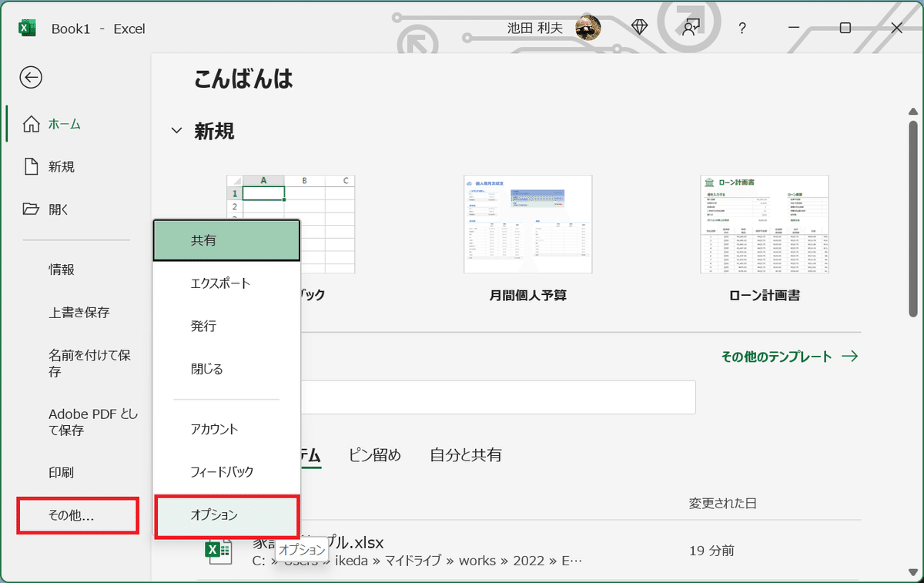The height and width of the screenshot is (583, 924).
Task: Click その他のテンプレート link
Action: (x=789, y=357)
